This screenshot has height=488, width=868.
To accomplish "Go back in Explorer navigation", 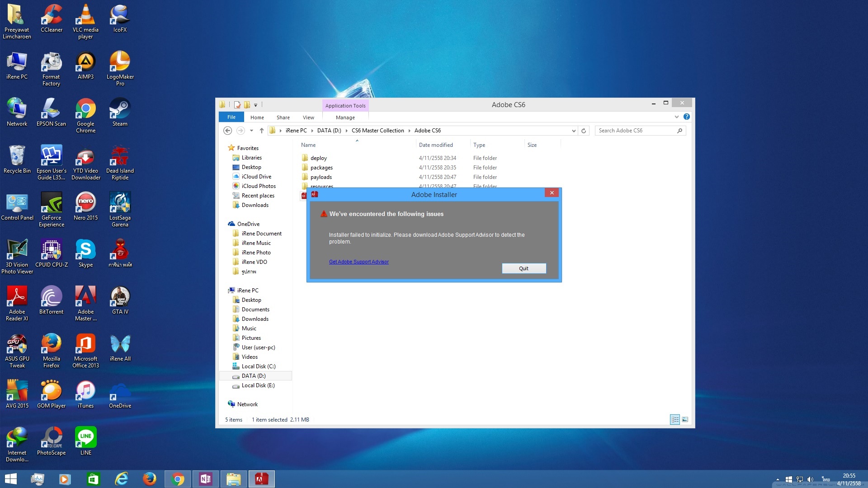I will click(x=227, y=131).
